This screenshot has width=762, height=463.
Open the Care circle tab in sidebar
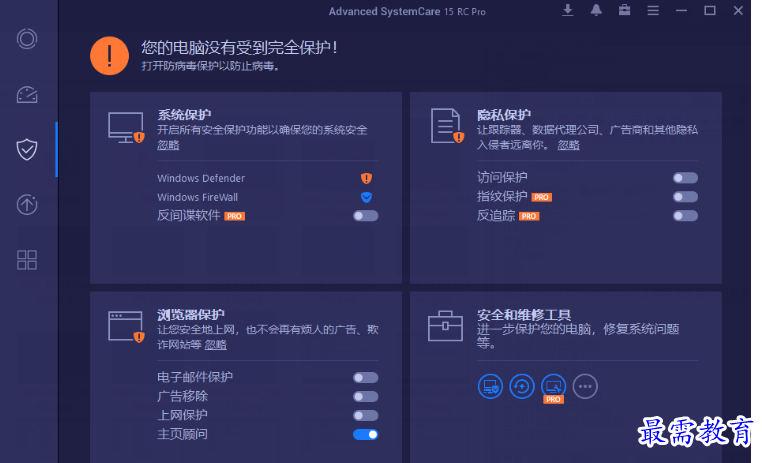[27, 39]
